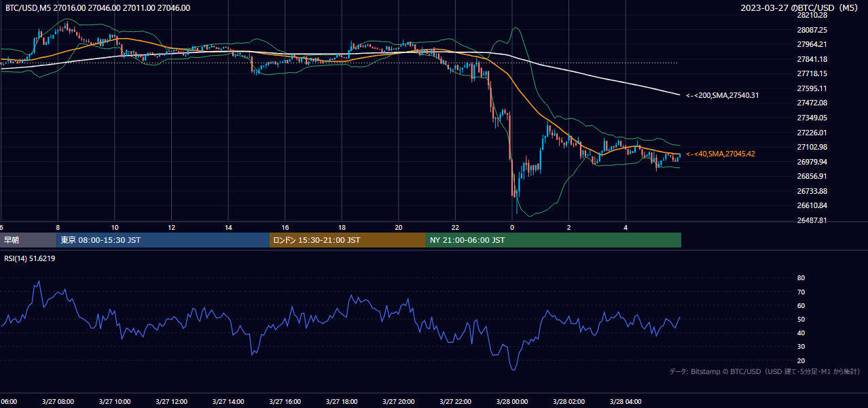Click the 27595.11 price axis label
The image size is (868, 408).
812,88
